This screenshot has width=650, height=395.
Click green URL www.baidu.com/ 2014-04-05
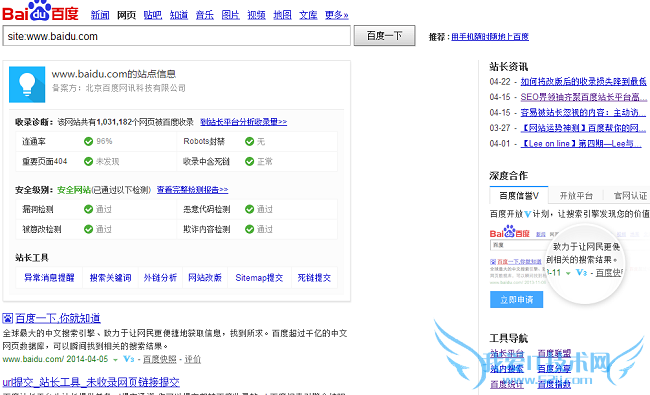coord(55,359)
